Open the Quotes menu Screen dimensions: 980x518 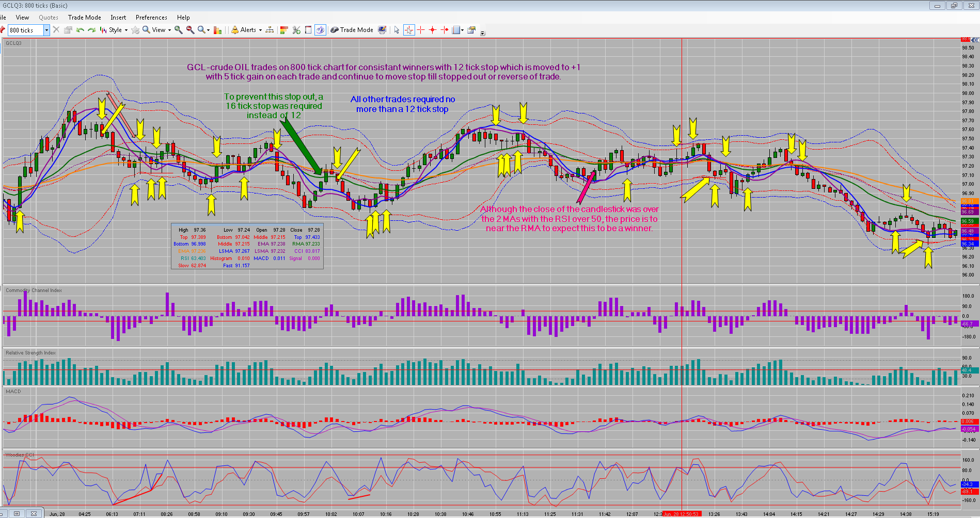(49, 18)
